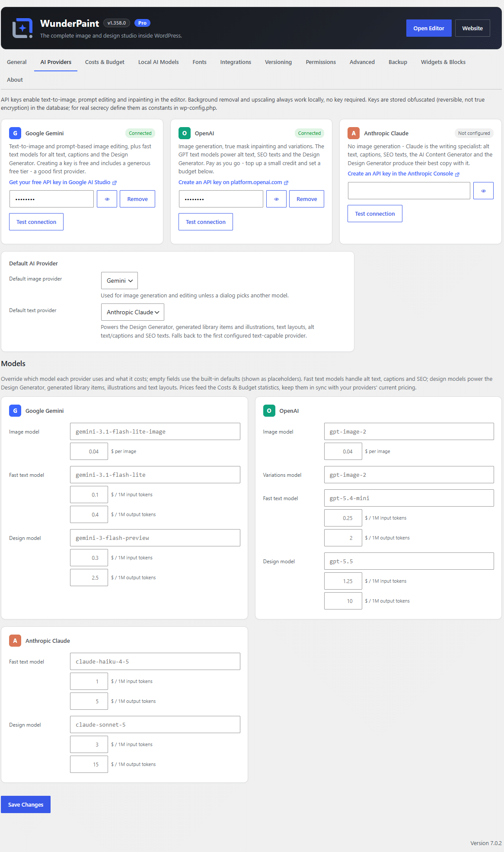Click the empty Anthropic Claude API key field
The image size is (504, 852).
click(409, 191)
